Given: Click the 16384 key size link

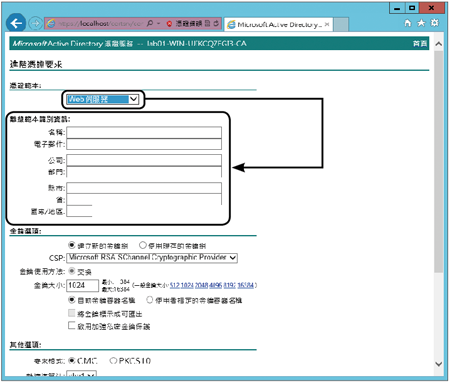Looking at the screenshot, I should [246, 285].
